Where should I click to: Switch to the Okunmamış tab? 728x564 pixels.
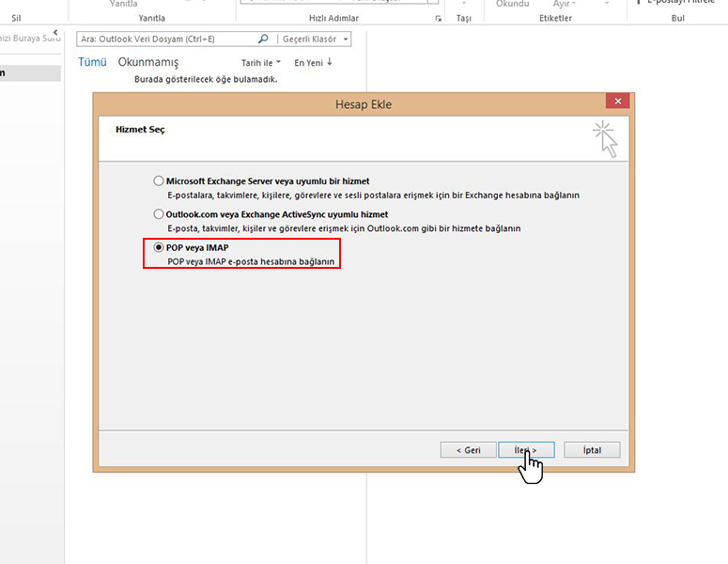point(147,62)
